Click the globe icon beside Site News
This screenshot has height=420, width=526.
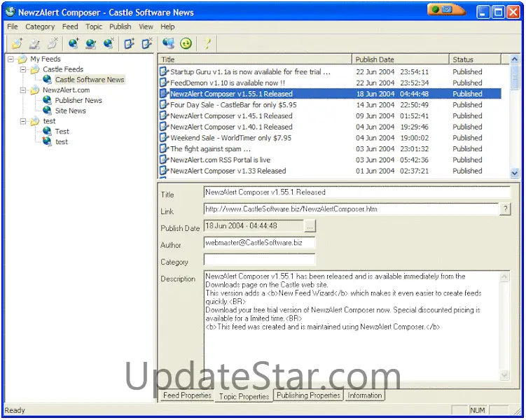pos(48,111)
